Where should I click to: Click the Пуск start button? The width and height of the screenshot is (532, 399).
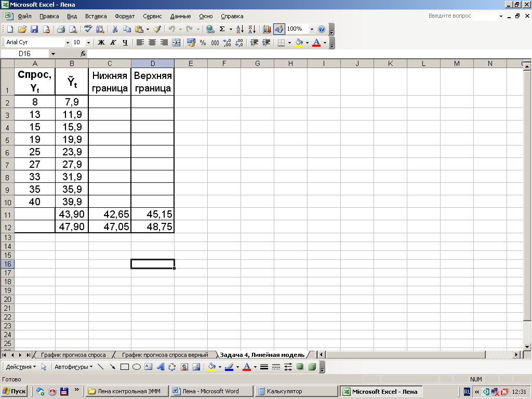click(14, 391)
